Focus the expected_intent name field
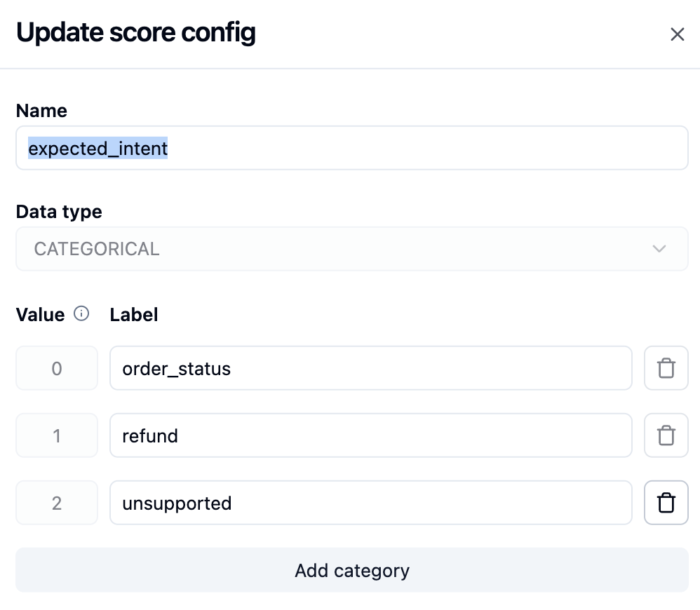 [352, 148]
